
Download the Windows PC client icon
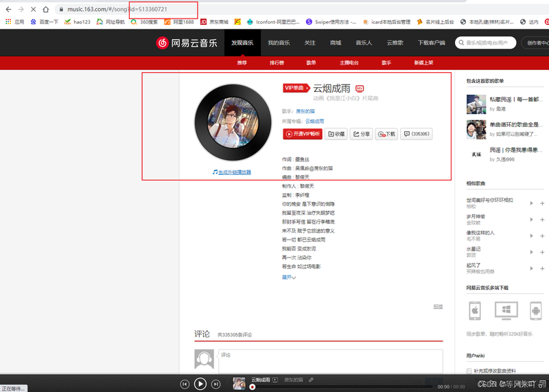tap(506, 310)
